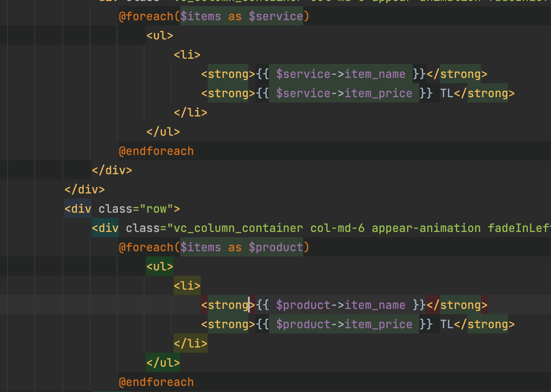Click the $product->item_price expression
The image size is (551, 392).
pyautogui.click(x=344, y=324)
